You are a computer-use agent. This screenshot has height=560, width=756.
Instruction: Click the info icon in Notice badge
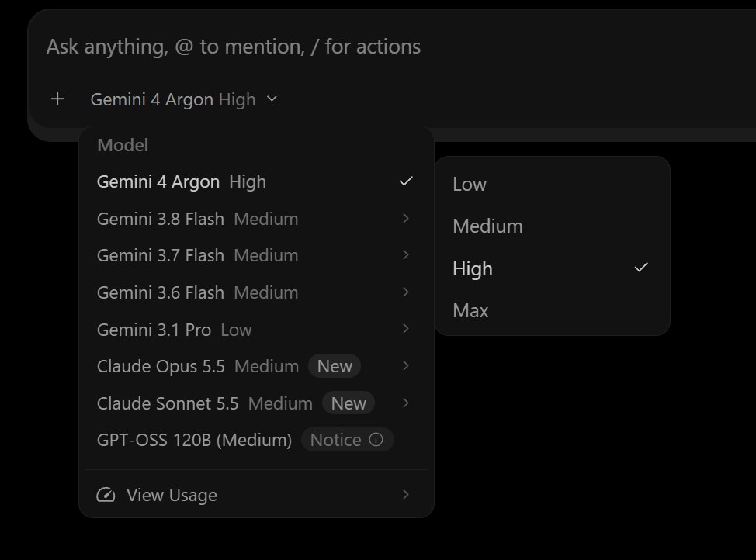(376, 440)
